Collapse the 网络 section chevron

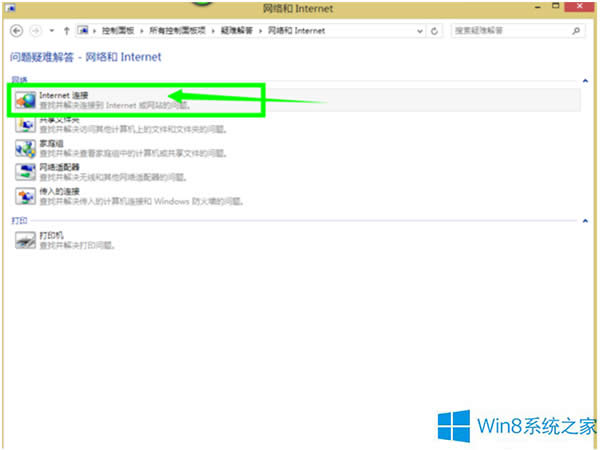[x=585, y=81]
